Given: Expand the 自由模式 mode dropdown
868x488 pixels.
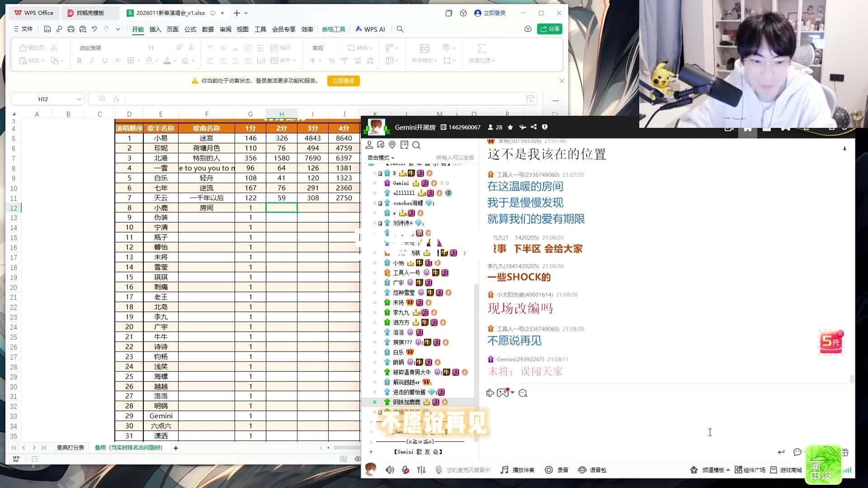Looking at the screenshot, I should [381, 157].
